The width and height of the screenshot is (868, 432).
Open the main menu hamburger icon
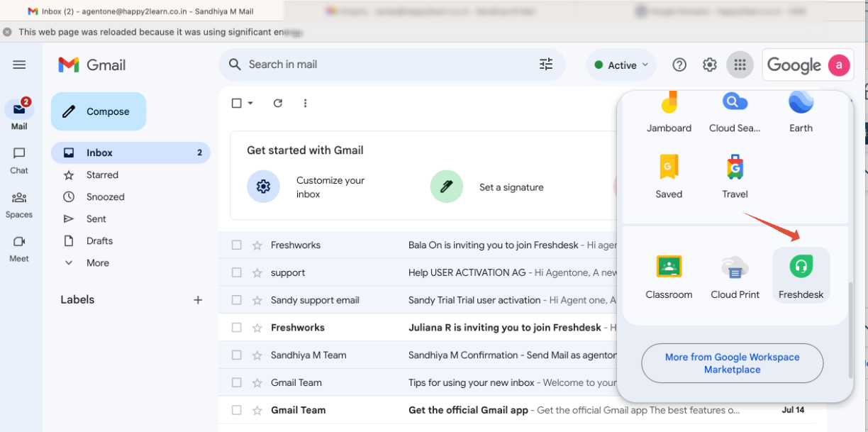tap(19, 65)
